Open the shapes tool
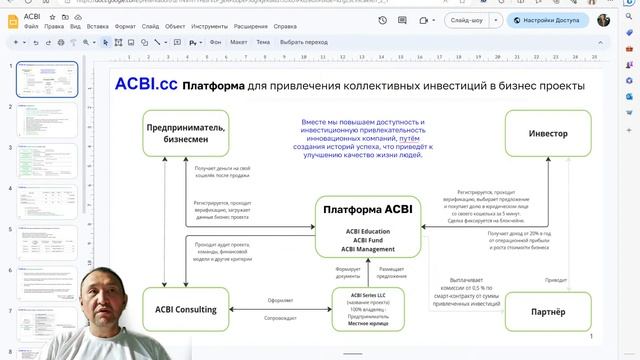Image resolution: width=640 pixels, height=360 pixels. click(144, 42)
